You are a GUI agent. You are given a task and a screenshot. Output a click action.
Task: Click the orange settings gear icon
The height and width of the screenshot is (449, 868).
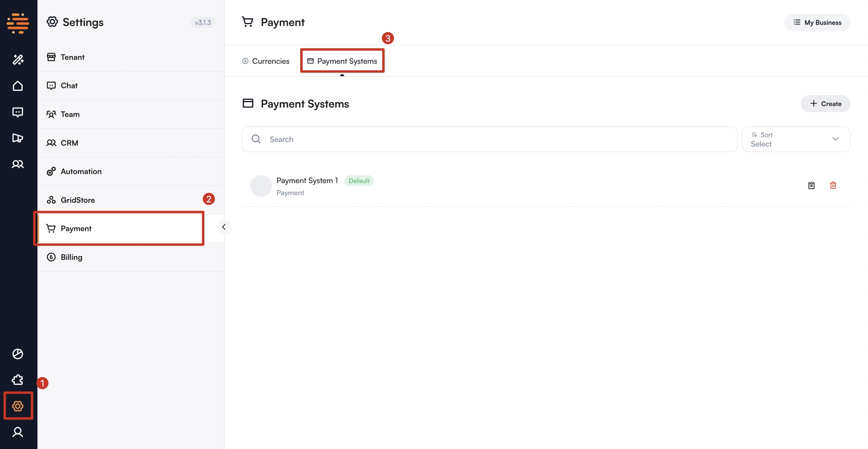pyautogui.click(x=18, y=406)
